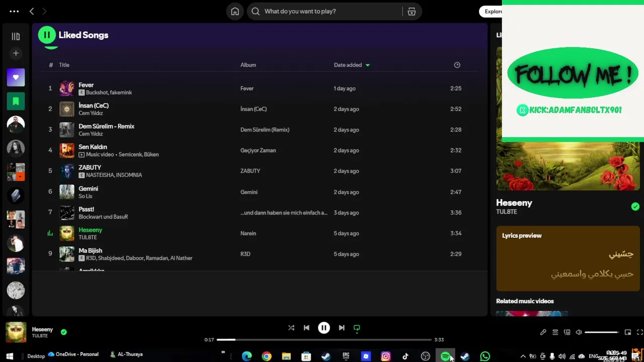The image size is (644, 362).
Task: Sort by duration clock icon
Action: 457,65
